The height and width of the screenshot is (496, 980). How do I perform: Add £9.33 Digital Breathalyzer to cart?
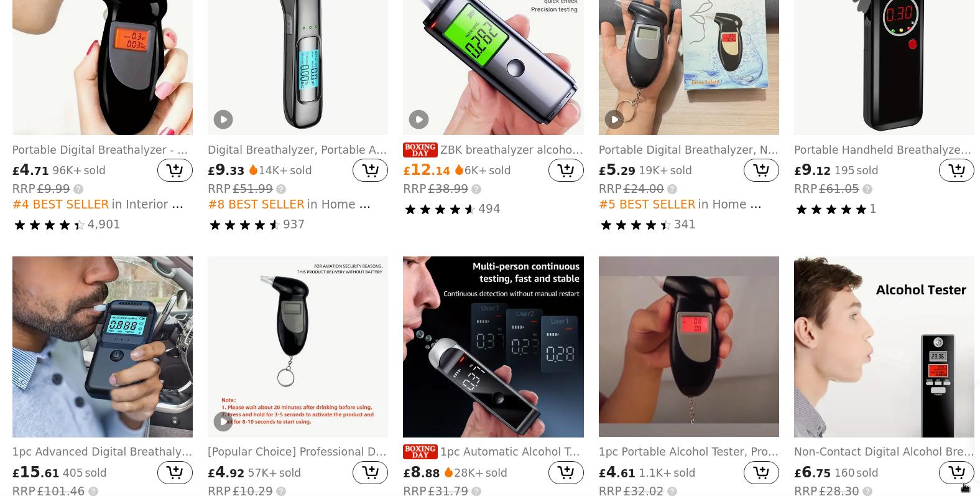[x=370, y=170]
